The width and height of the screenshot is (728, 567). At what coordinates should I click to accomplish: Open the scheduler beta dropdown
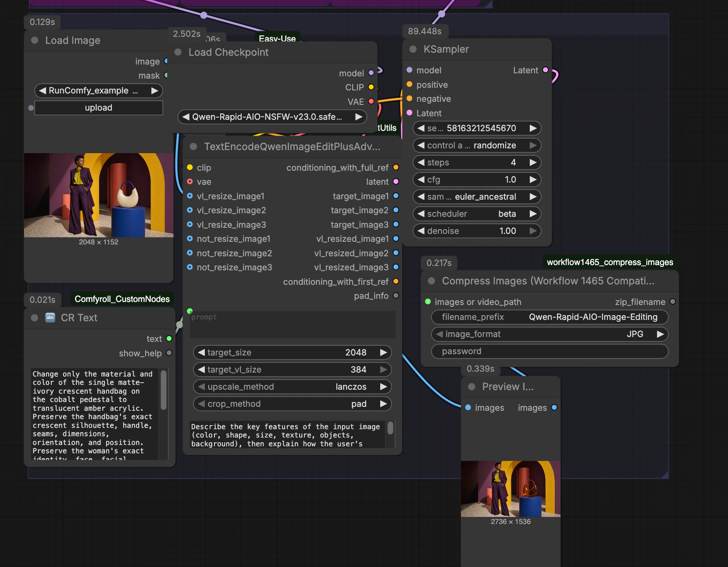tap(477, 214)
